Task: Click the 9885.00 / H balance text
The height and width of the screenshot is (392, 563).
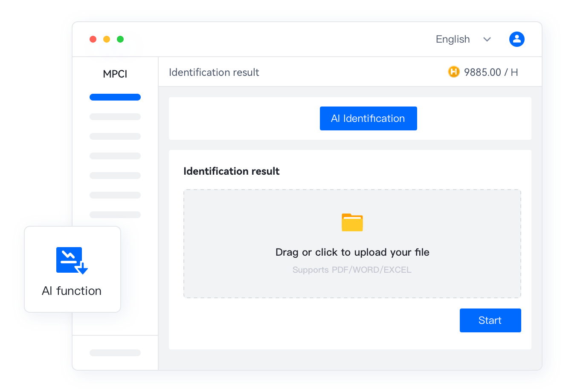Action: 491,72
